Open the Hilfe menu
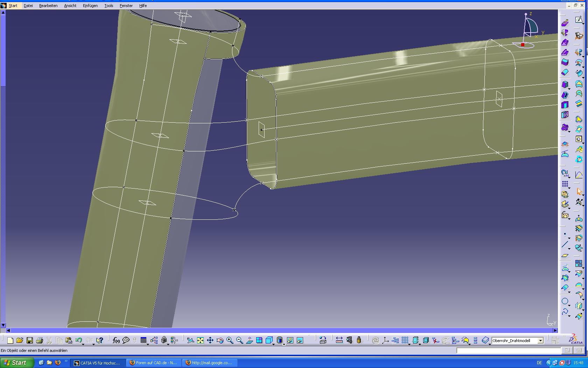The height and width of the screenshot is (368, 588). (x=143, y=6)
